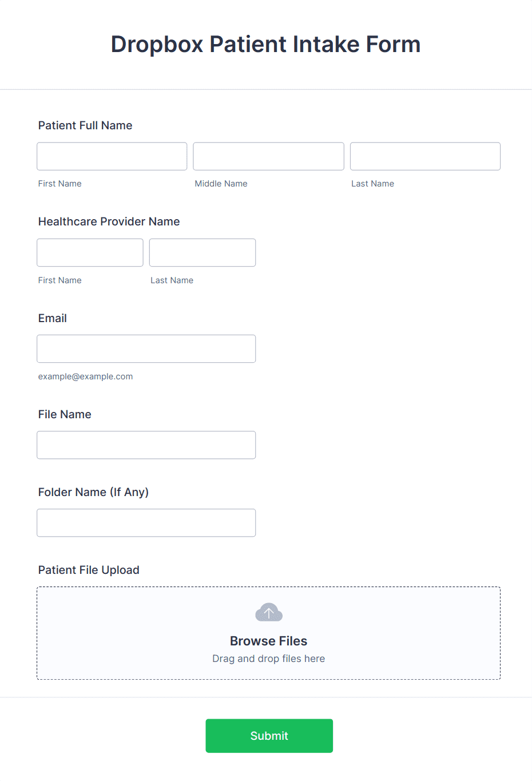The width and height of the screenshot is (532, 781).
Task: Select the Folder Name (If Any) field
Action: click(146, 522)
